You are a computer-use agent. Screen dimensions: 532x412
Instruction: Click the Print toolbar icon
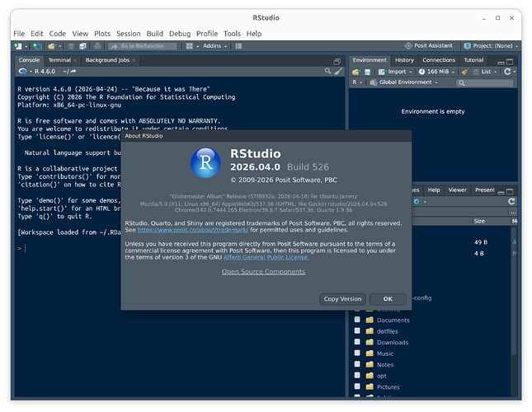coord(97,46)
